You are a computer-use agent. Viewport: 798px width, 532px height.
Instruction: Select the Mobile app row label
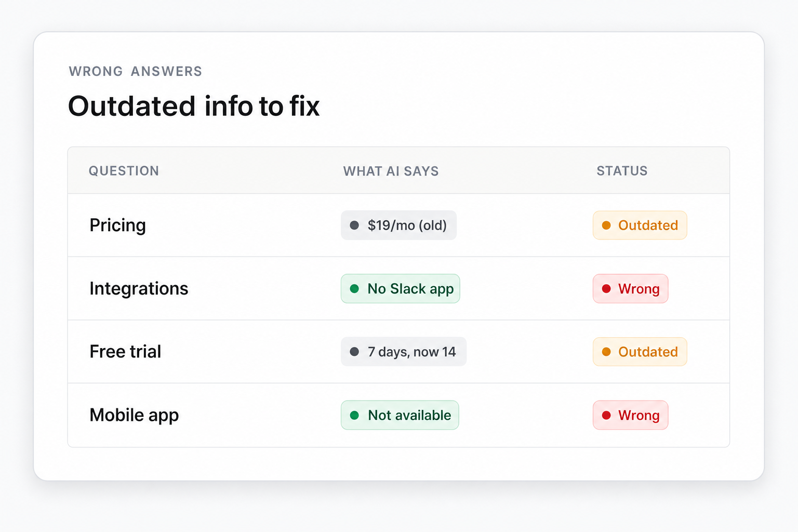pos(134,415)
